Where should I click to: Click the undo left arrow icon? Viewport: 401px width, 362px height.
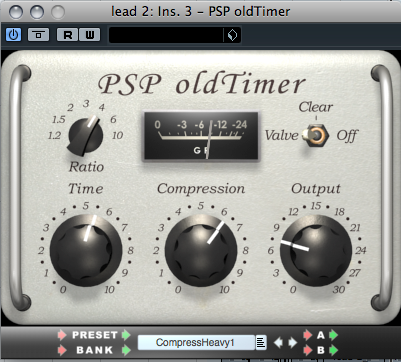(x=278, y=343)
